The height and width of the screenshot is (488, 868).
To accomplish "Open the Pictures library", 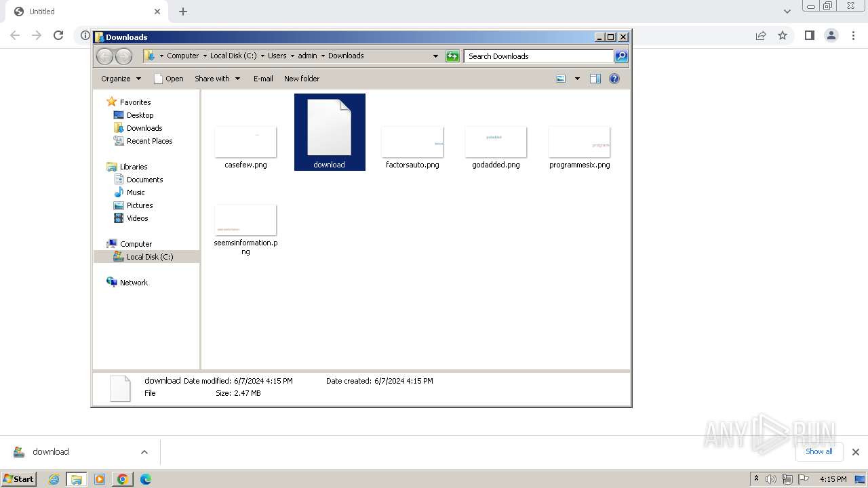I will point(140,205).
